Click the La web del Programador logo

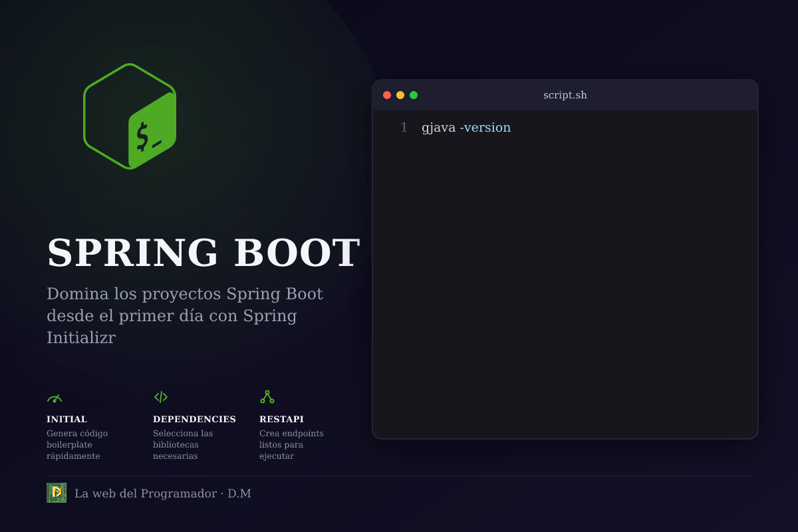[x=57, y=493]
